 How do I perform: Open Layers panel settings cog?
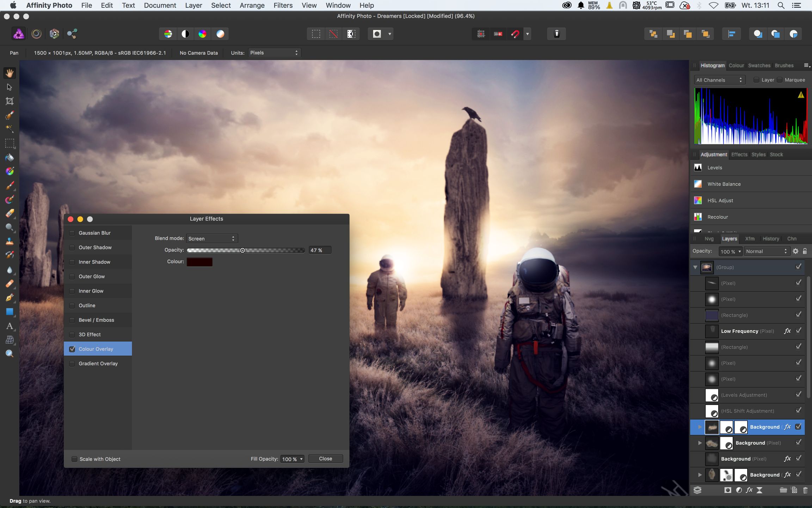(x=795, y=251)
